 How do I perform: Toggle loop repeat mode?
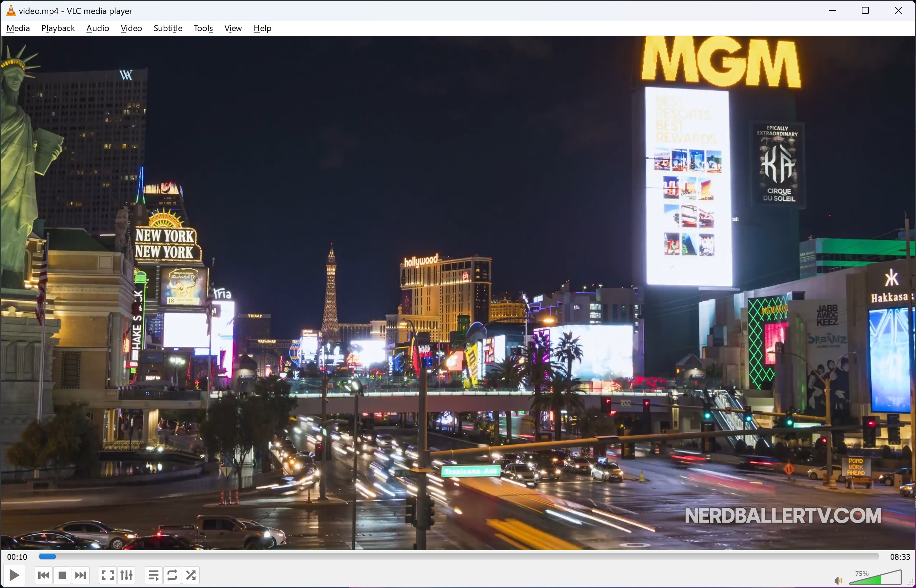(x=172, y=575)
